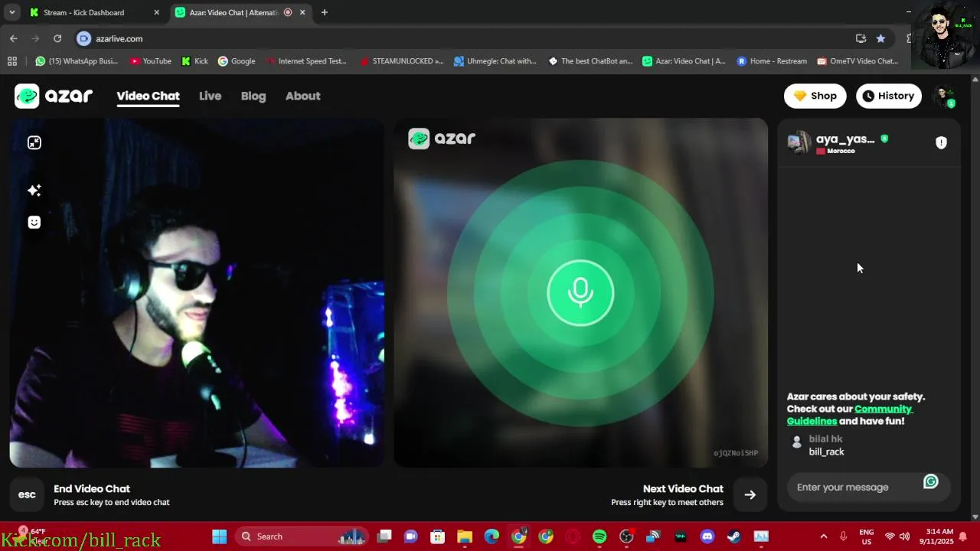Switch to the Live tab
The width and height of the screenshot is (980, 551).
coord(210,96)
